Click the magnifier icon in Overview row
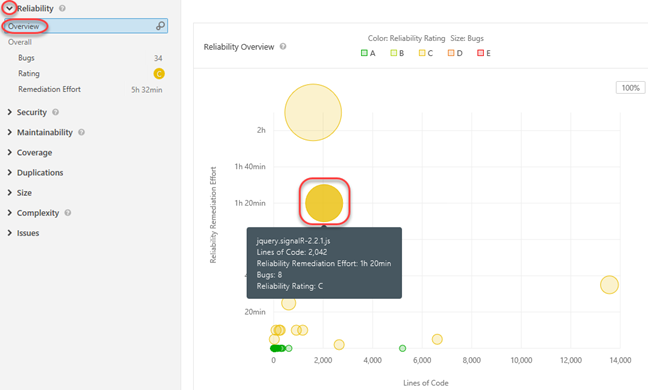The image size is (648, 390). 160,26
